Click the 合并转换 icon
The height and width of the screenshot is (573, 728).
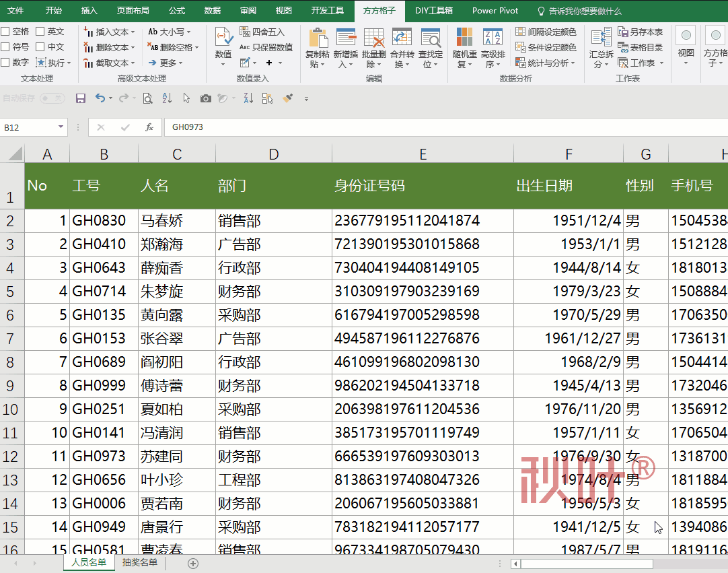402,38
